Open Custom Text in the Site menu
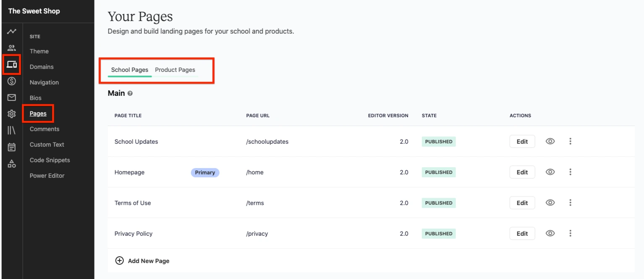Screen dimensions: 644x279 coord(47,145)
